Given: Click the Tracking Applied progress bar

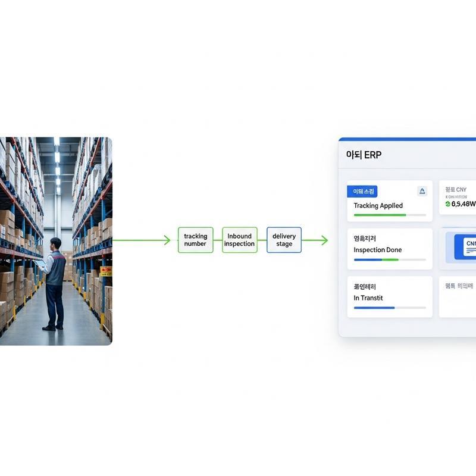Looking at the screenshot, I should coord(390,215).
